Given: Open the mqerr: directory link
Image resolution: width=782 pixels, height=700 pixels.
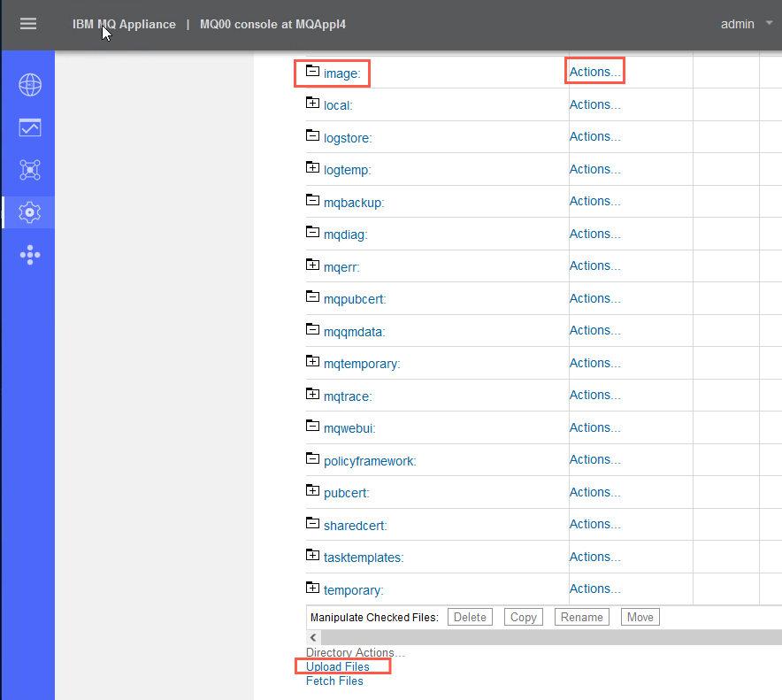Looking at the screenshot, I should click(341, 267).
